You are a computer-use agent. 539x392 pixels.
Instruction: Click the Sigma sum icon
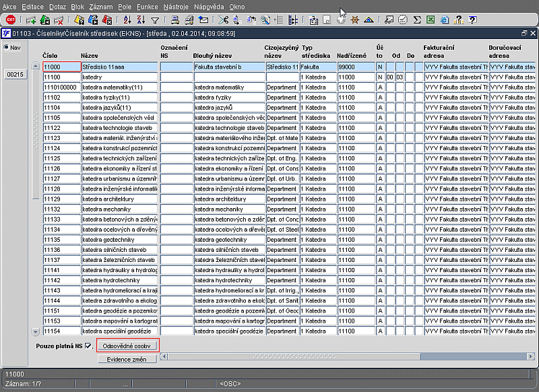click(417, 20)
